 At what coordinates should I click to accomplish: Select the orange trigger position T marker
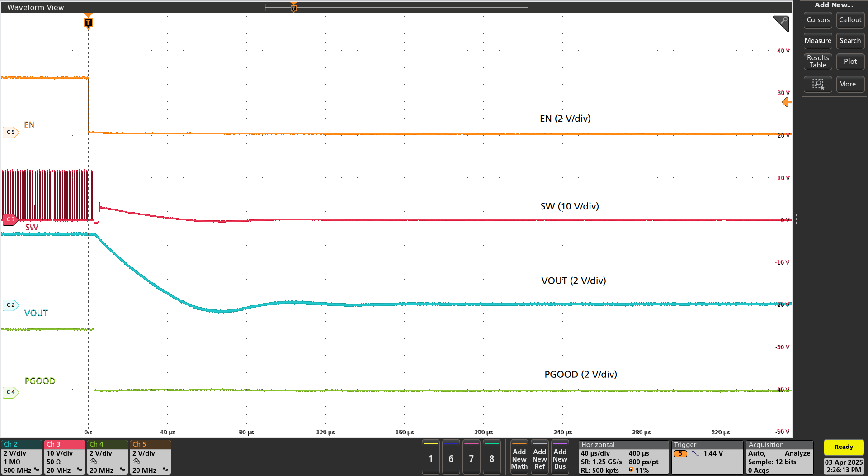coord(88,22)
